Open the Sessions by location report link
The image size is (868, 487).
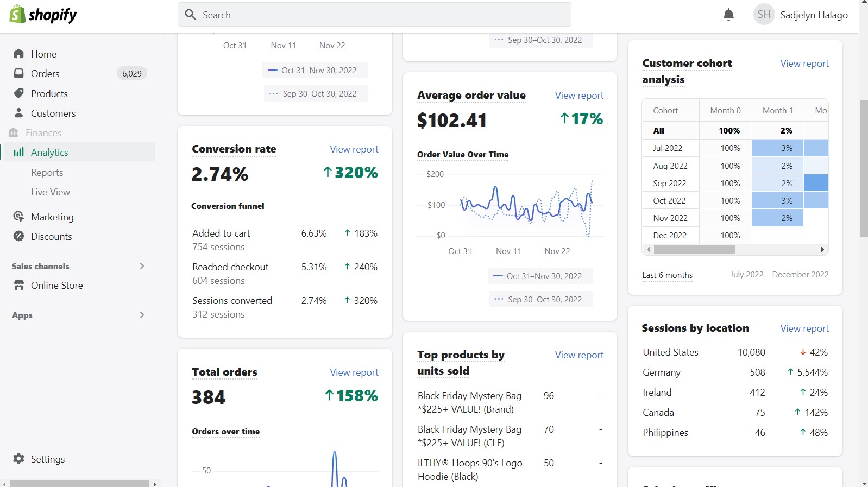[804, 328]
